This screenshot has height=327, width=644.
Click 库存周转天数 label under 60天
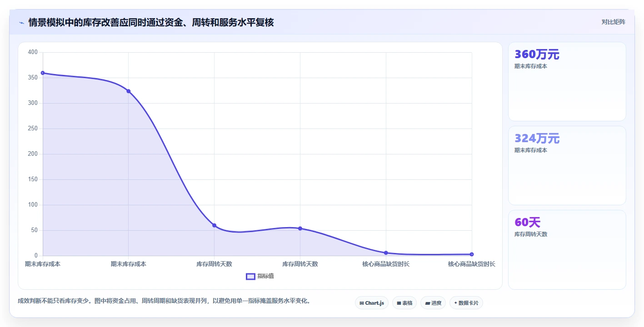click(531, 234)
